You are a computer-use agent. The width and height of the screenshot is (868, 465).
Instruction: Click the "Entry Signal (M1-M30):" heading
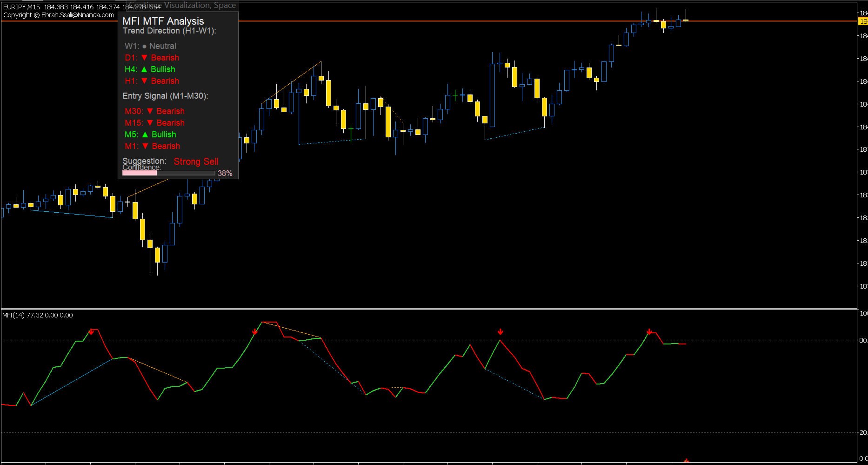point(165,96)
